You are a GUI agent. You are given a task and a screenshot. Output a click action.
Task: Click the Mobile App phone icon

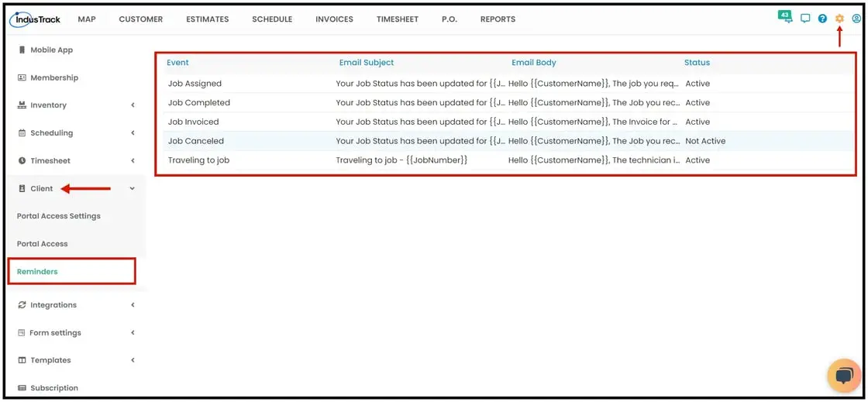point(22,50)
